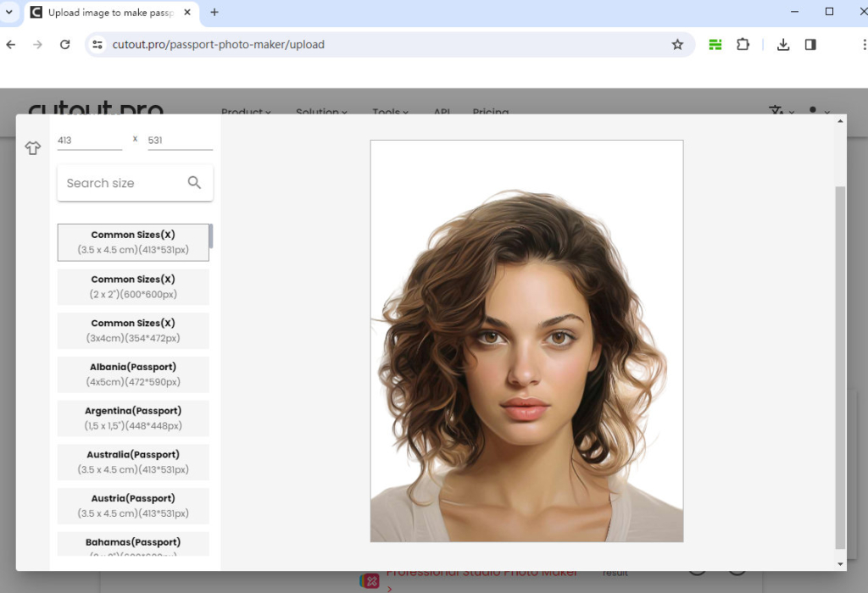868x593 pixels.
Task: Expand the Product menu
Action: [x=246, y=112]
